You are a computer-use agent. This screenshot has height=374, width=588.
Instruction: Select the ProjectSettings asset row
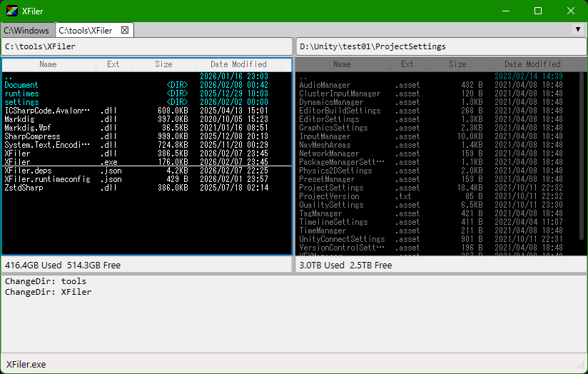[x=437, y=188]
